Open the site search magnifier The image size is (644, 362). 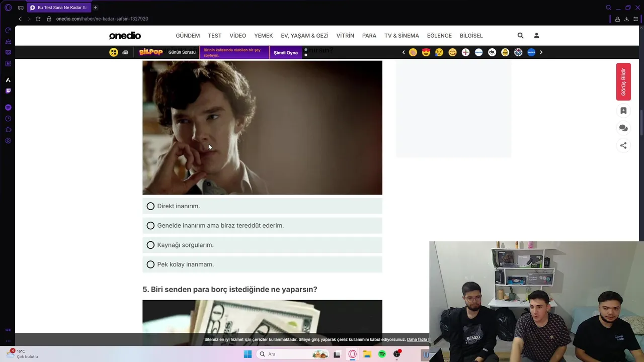tap(521, 36)
